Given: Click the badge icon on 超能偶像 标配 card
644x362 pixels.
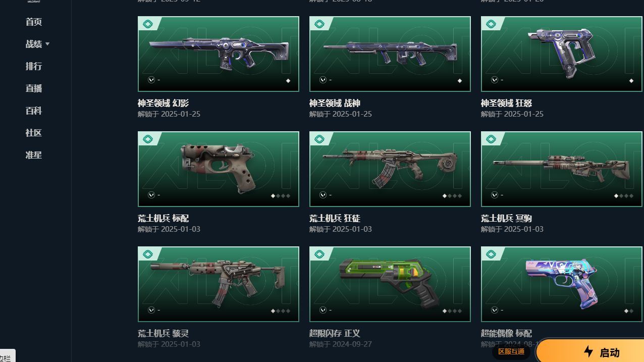Looking at the screenshot, I should (x=491, y=254).
